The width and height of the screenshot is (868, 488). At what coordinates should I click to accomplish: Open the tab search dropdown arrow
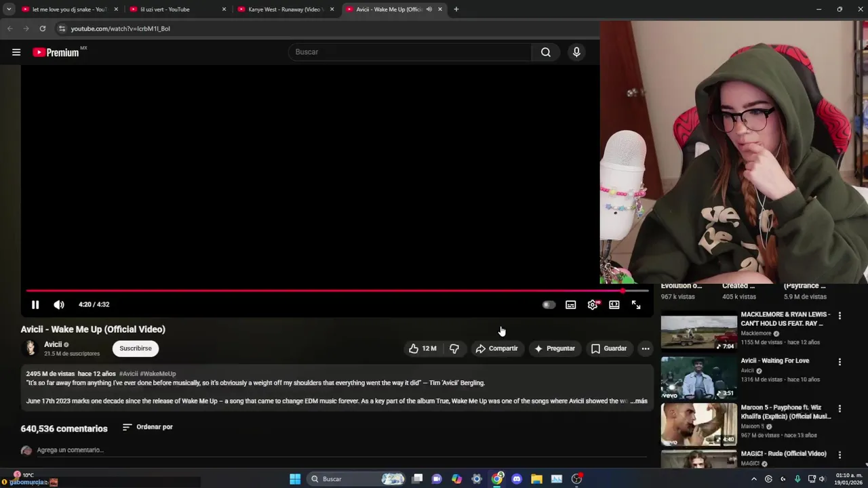pos(9,9)
